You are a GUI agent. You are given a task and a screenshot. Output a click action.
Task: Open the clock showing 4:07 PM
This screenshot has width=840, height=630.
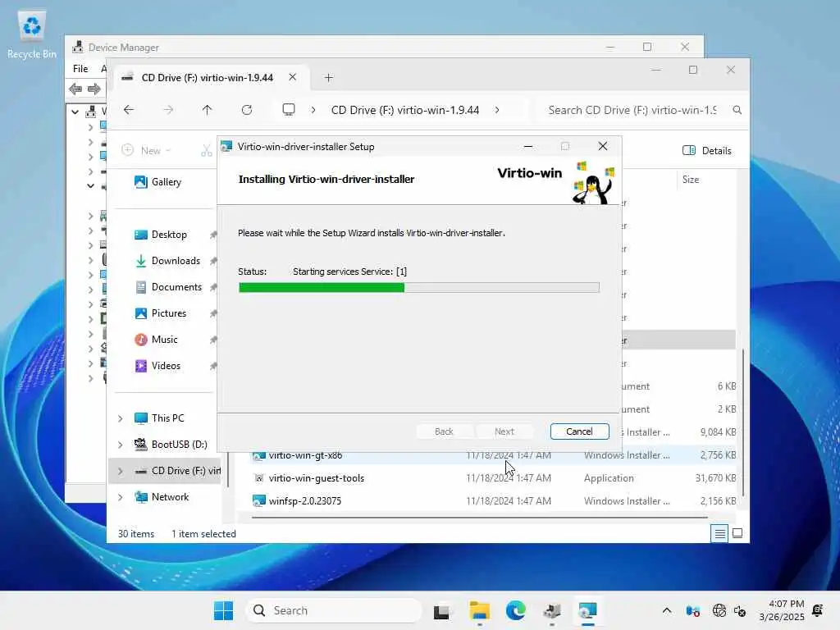781,610
